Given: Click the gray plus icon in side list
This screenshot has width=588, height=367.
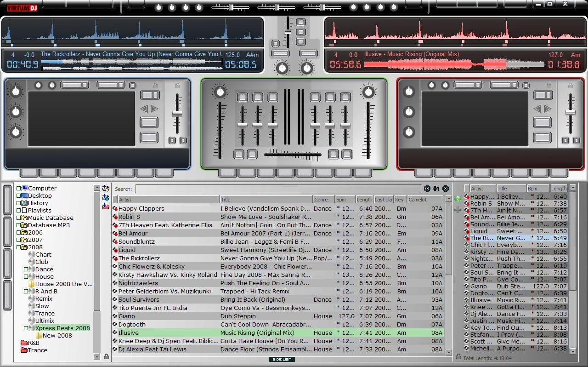Looking at the screenshot, I should coord(458,210).
